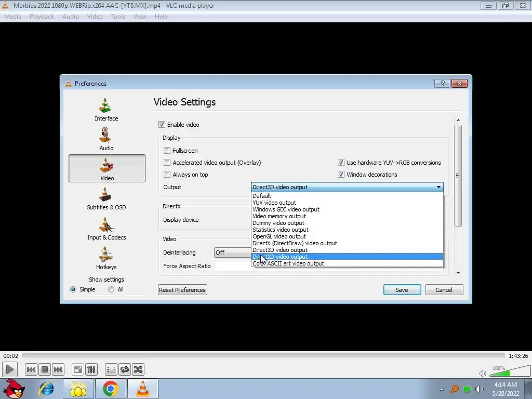Open the Audio preferences category

[x=107, y=139]
